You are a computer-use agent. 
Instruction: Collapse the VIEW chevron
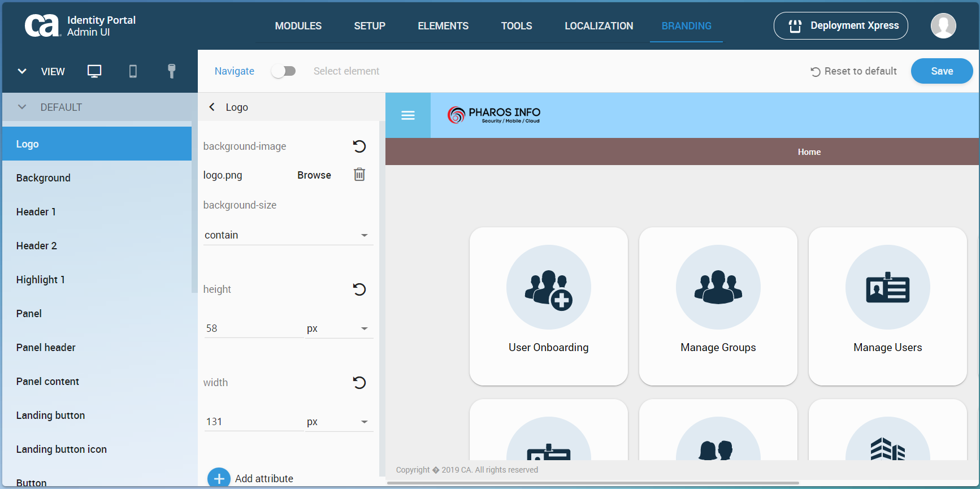point(22,71)
